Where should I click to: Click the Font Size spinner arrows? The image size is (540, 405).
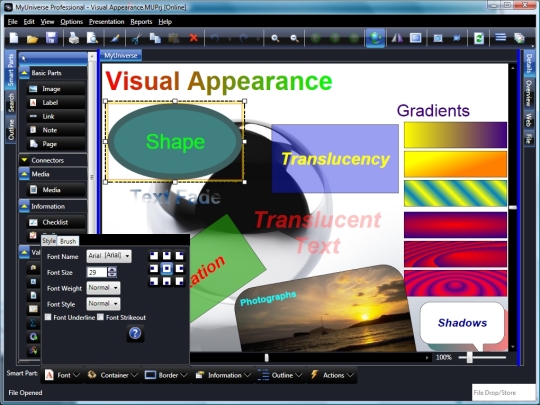point(112,272)
